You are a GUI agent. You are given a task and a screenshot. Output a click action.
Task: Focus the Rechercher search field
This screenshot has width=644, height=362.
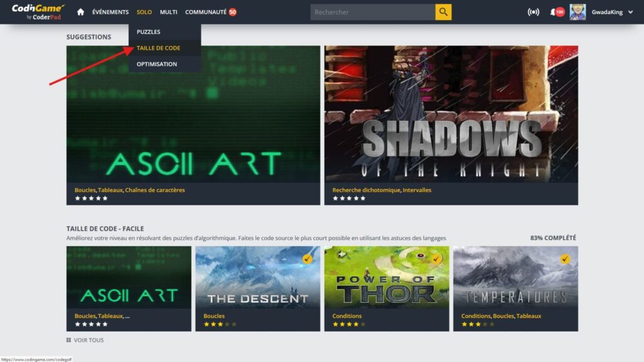pyautogui.click(x=372, y=12)
